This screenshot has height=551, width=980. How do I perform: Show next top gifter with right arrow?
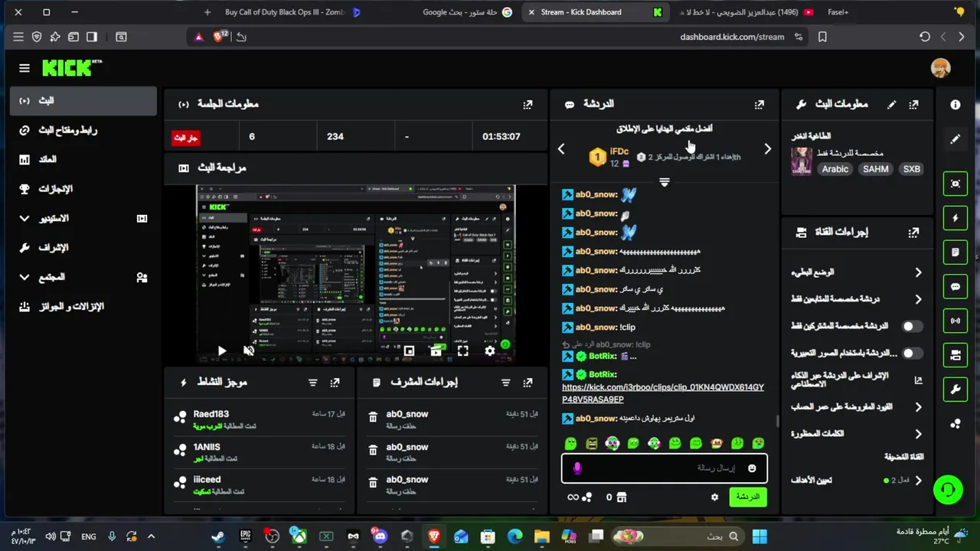(767, 149)
